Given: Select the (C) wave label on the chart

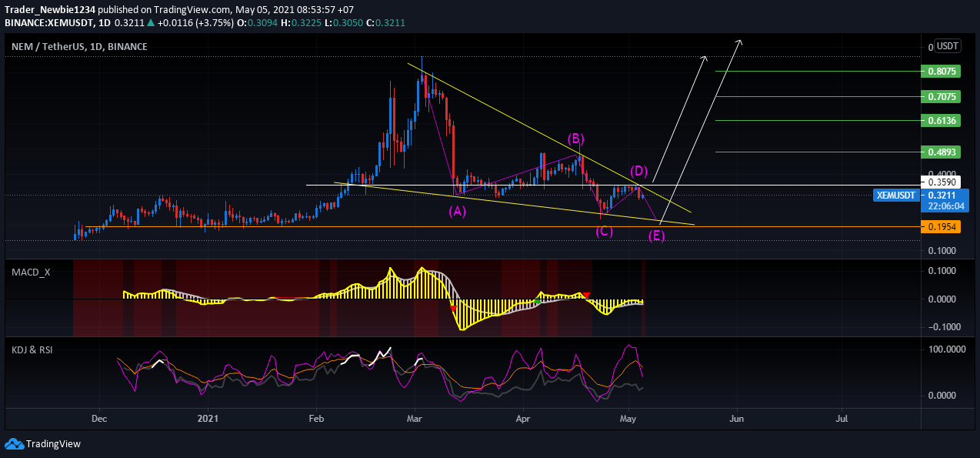Looking at the screenshot, I should point(605,231).
